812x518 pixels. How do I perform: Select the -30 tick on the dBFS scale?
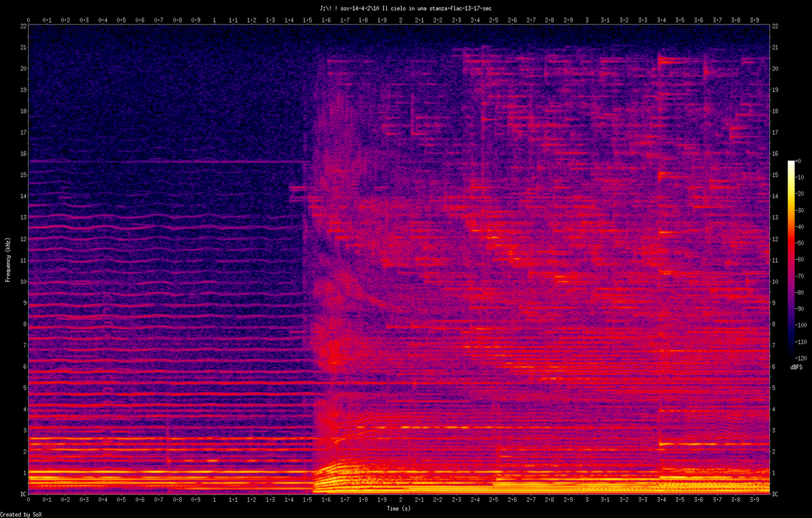coord(800,210)
